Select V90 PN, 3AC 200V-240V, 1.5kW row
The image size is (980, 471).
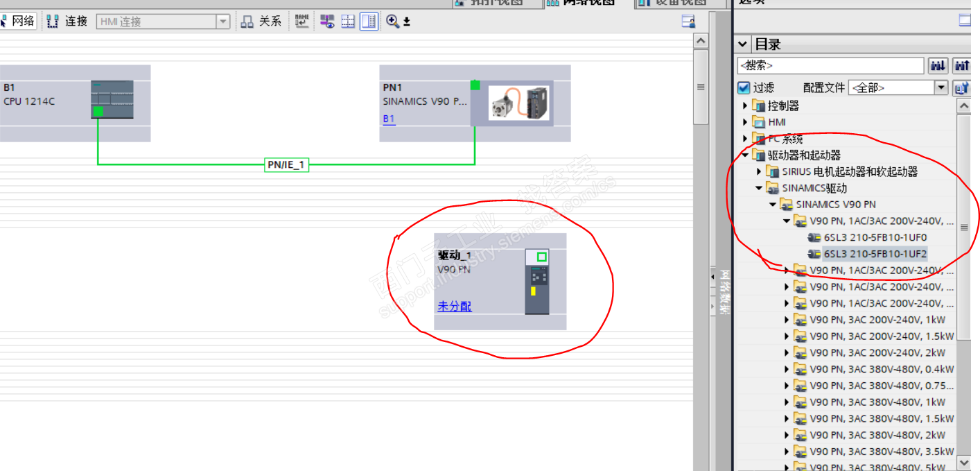point(882,336)
